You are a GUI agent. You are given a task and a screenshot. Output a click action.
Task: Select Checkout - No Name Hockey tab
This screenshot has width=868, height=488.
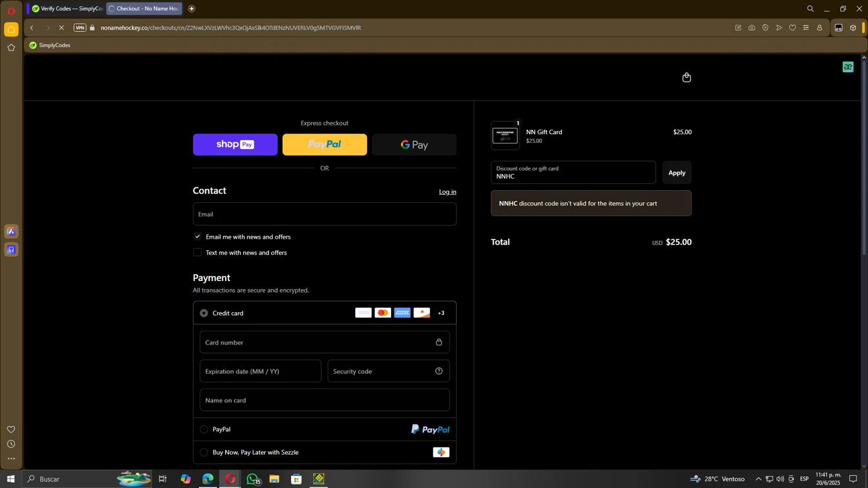144,9
